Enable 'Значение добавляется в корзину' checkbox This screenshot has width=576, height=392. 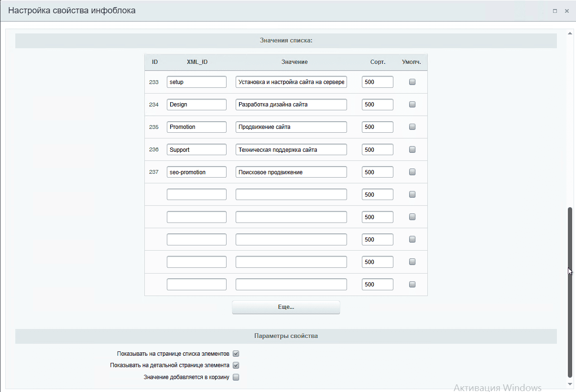pos(236,377)
